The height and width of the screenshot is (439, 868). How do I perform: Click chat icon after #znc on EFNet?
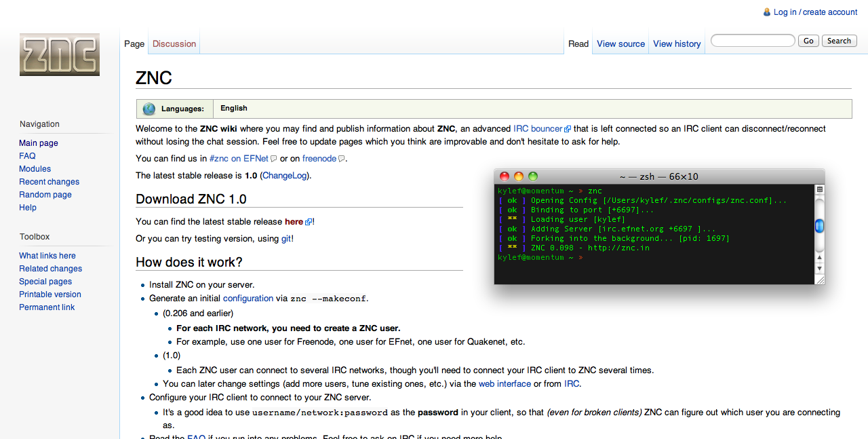point(274,159)
